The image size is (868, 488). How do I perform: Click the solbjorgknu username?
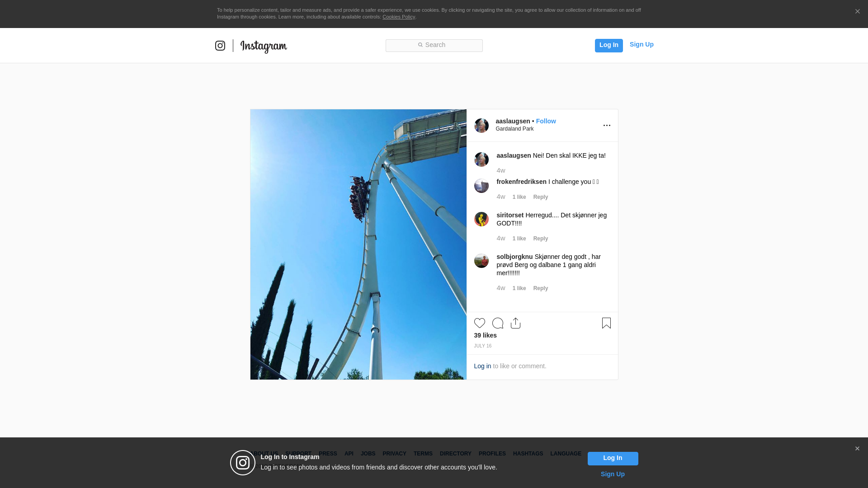(x=514, y=257)
